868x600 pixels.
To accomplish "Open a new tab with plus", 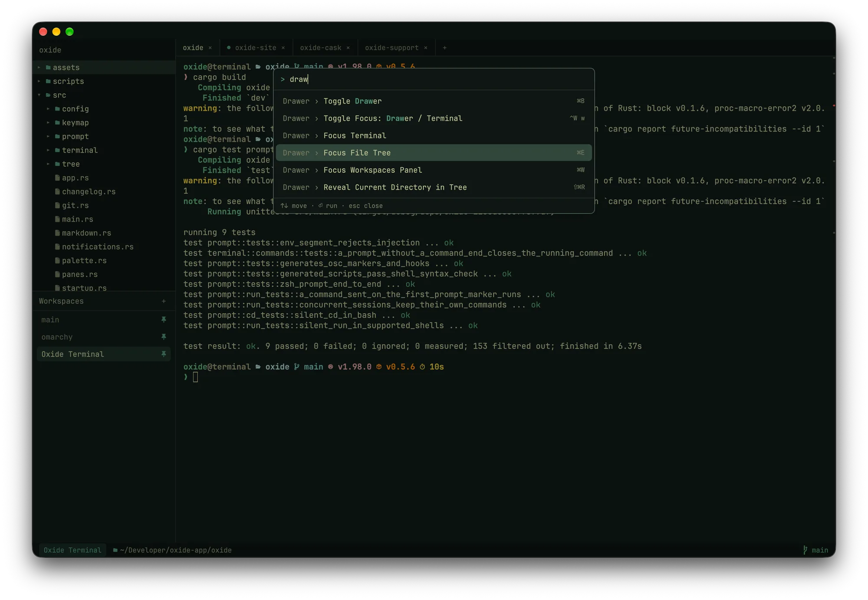I will [x=444, y=48].
